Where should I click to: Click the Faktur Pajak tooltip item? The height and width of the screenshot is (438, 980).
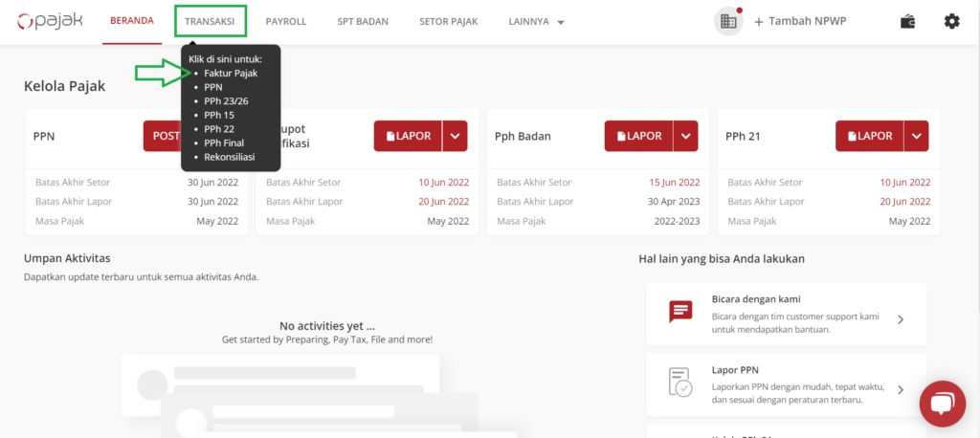click(231, 73)
